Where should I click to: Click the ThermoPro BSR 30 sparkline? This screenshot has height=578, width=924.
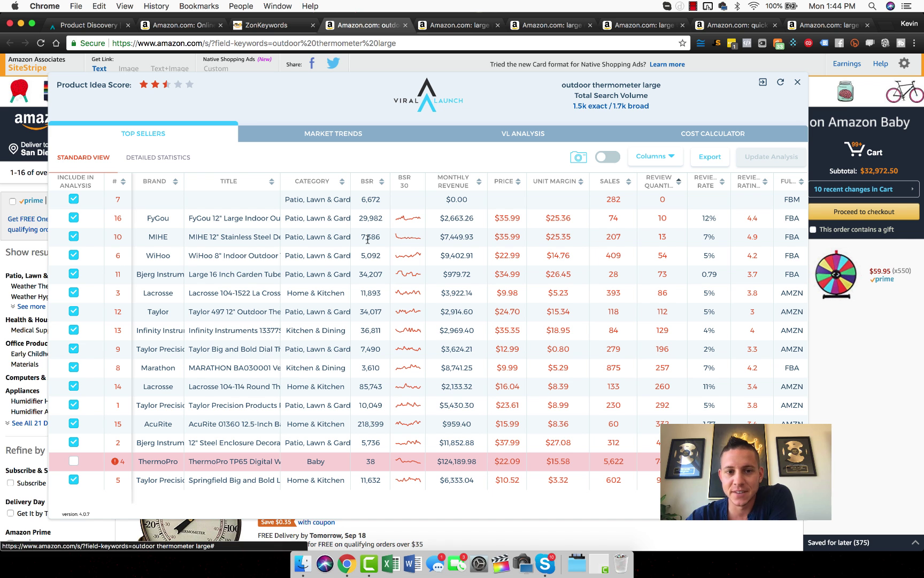click(408, 461)
